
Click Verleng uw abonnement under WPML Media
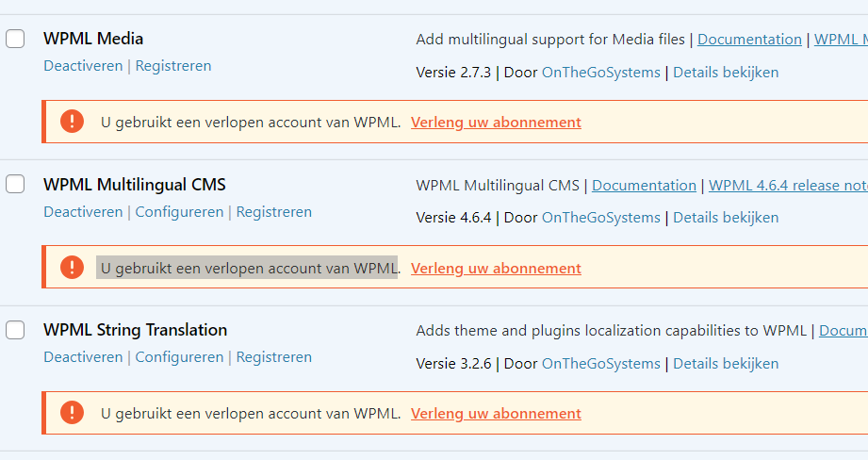click(496, 123)
